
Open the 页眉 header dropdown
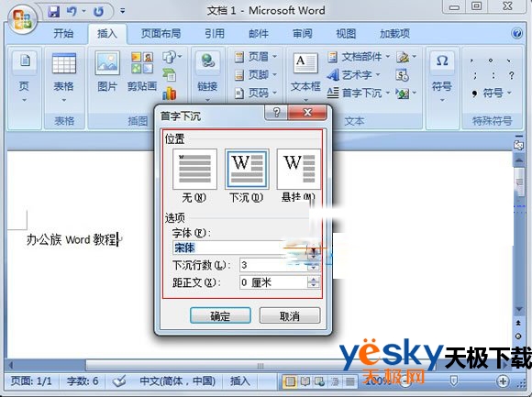click(x=256, y=57)
